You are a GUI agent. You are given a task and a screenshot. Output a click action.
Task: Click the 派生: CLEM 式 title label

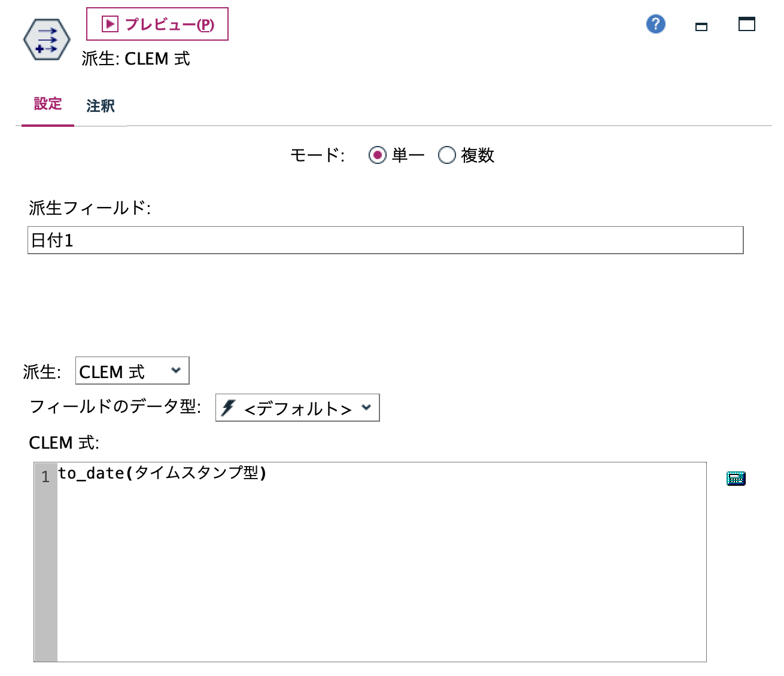pos(135,59)
